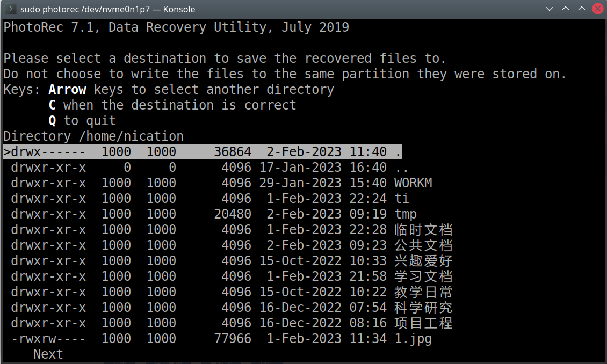Click the Konsole terminal icon in title bar

10,9
